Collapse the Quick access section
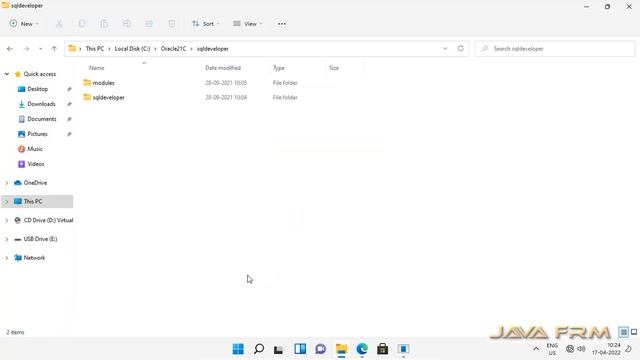The height and width of the screenshot is (360, 640). [x=7, y=74]
